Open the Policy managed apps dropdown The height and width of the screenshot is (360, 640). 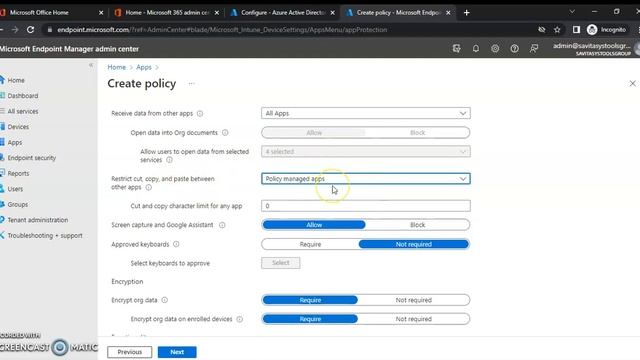[x=366, y=179]
